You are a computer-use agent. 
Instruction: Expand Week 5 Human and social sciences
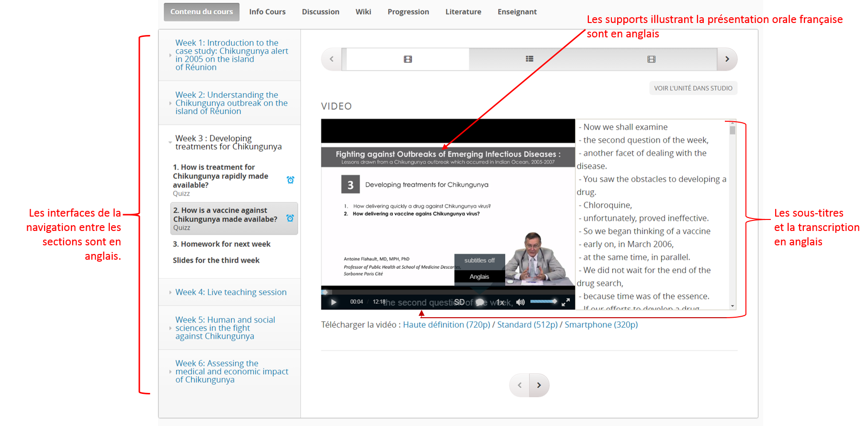[x=230, y=328]
